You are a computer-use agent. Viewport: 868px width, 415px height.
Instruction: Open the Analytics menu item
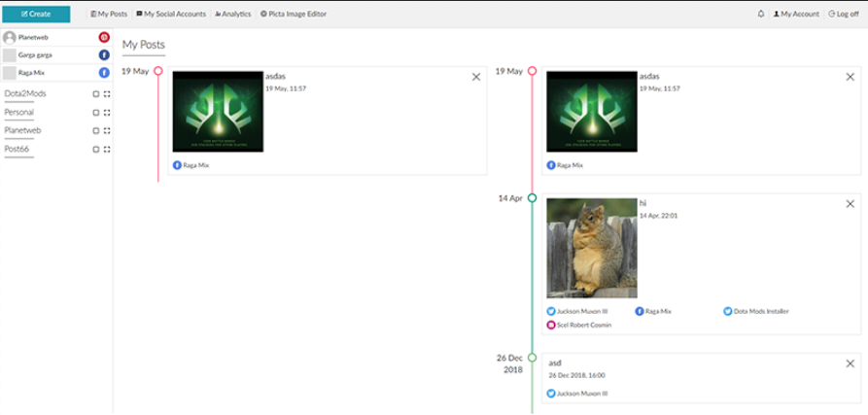click(x=232, y=15)
